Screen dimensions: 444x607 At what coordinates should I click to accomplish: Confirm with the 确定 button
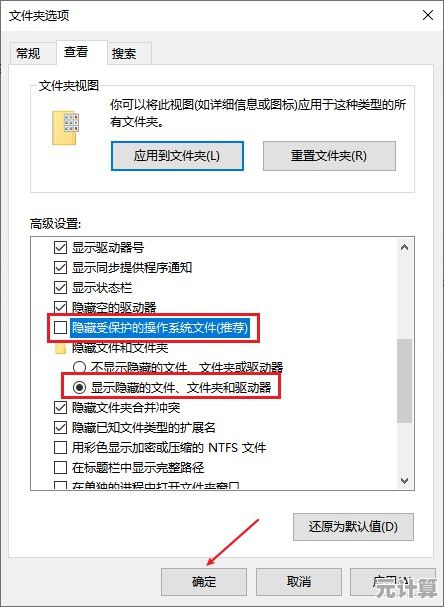point(204,581)
